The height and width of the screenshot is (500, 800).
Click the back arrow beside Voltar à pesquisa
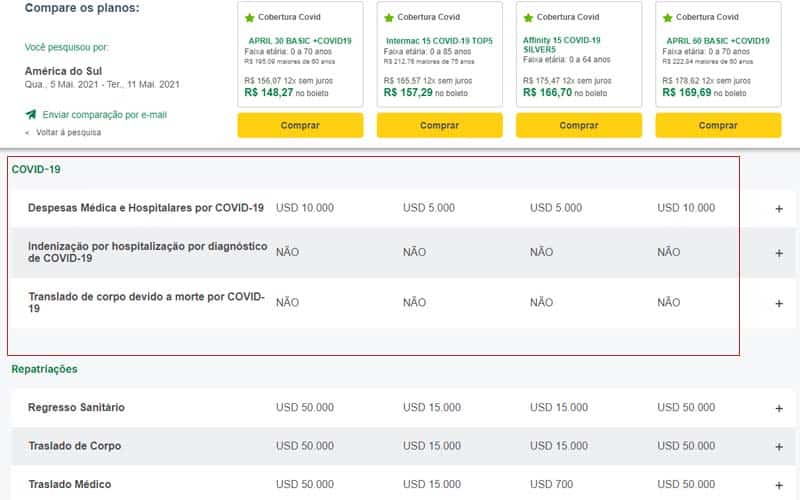click(27, 132)
